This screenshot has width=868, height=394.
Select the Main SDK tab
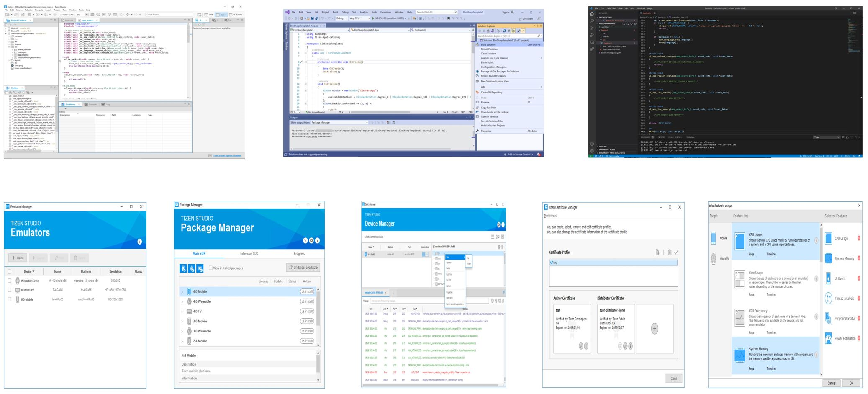199,254
